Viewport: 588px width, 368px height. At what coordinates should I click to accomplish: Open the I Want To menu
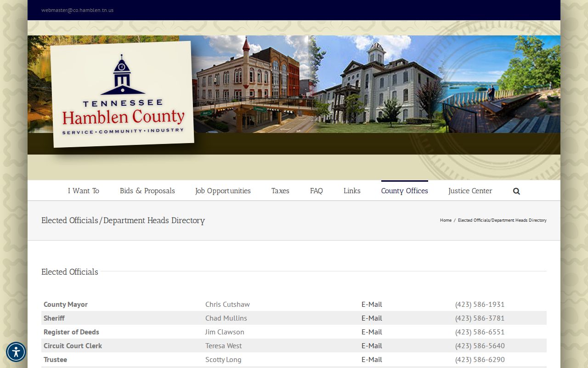click(x=84, y=190)
